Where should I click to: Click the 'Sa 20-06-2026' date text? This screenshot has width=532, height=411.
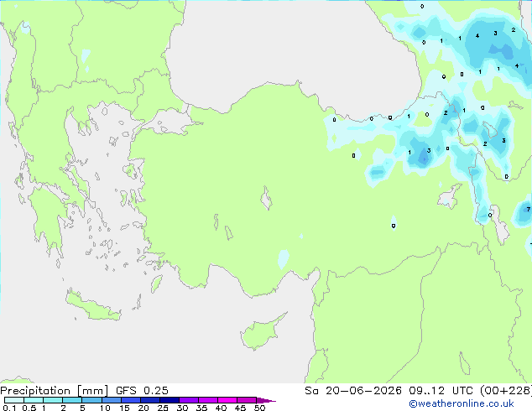click(x=353, y=391)
